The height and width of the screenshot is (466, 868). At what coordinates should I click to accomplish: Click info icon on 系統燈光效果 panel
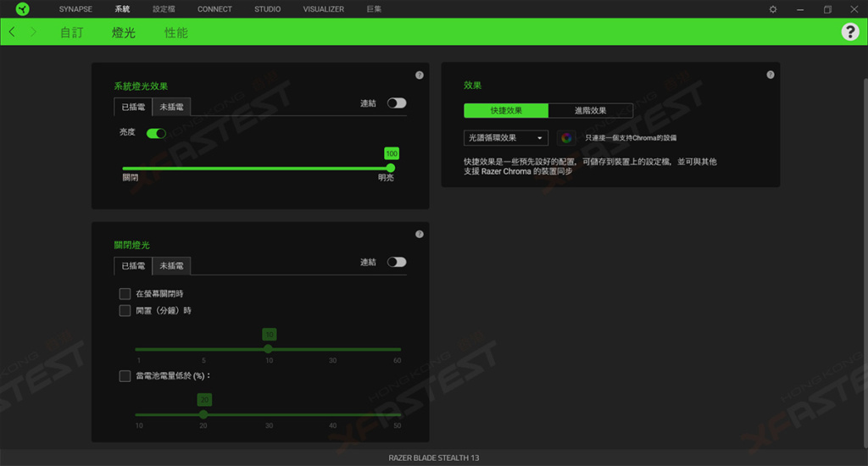point(419,75)
